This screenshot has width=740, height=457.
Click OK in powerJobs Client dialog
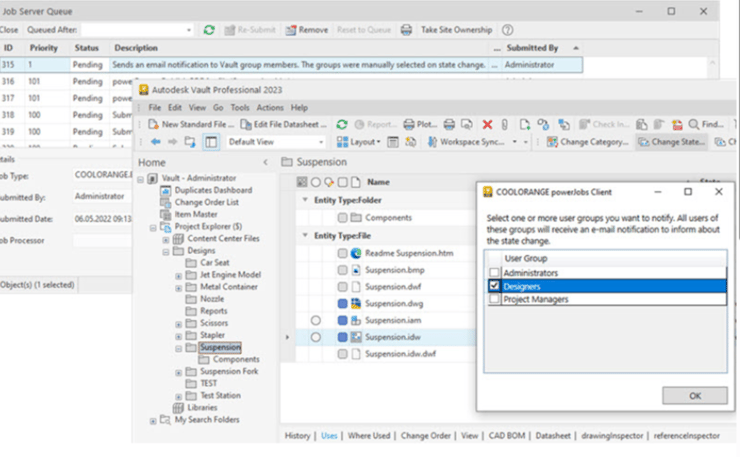(695, 396)
